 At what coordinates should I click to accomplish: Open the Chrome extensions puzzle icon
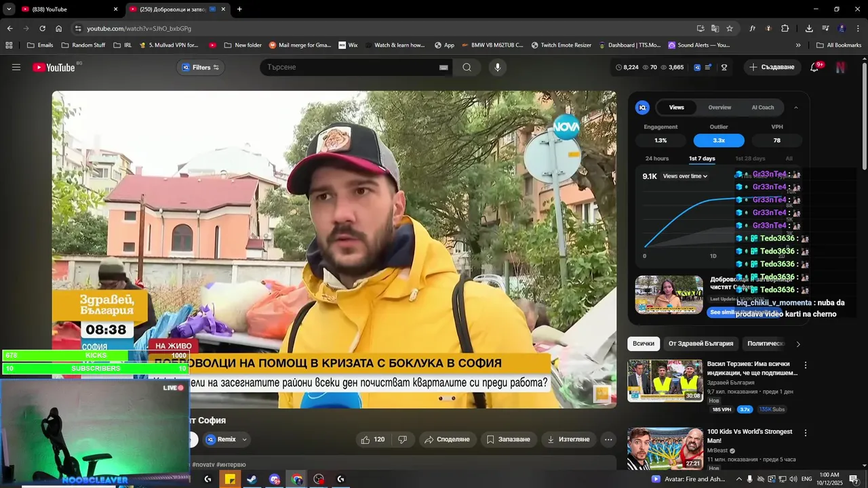tap(785, 28)
